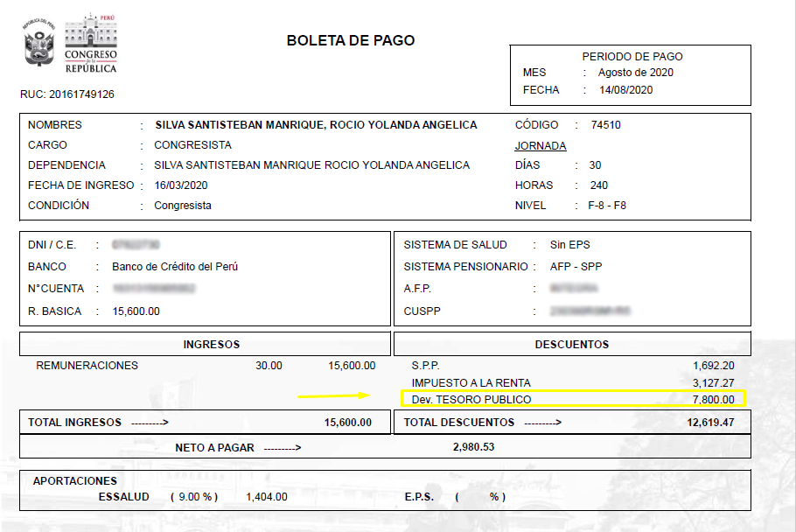Click the SISTEMA DE SALUD label
The height and width of the screenshot is (532, 796).
coord(456,245)
